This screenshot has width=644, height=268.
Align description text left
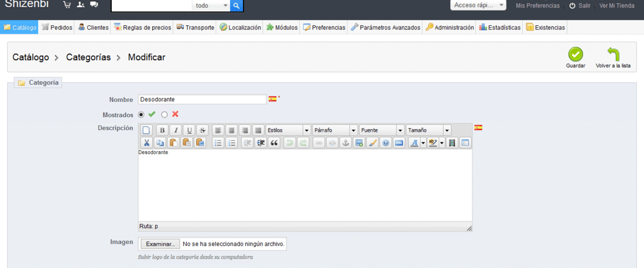coord(218,130)
